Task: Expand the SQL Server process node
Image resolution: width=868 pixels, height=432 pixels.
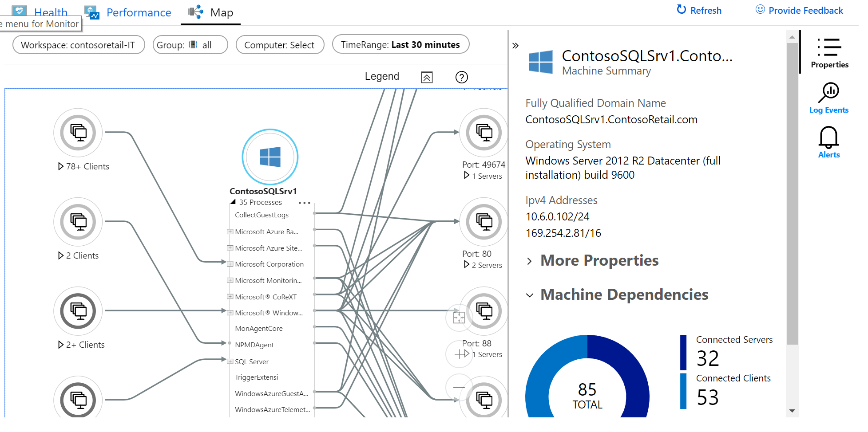Action: [230, 361]
